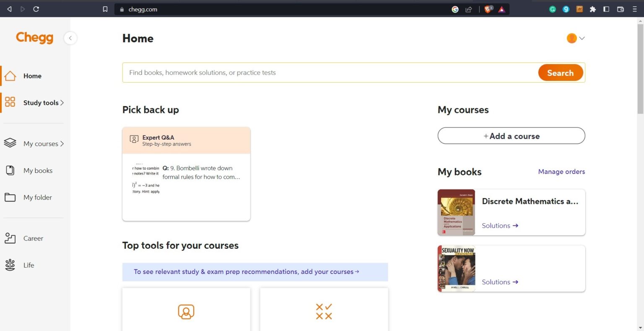644x331 pixels.
Task: Click the Sexuality Now book cover
Action: [456, 268]
